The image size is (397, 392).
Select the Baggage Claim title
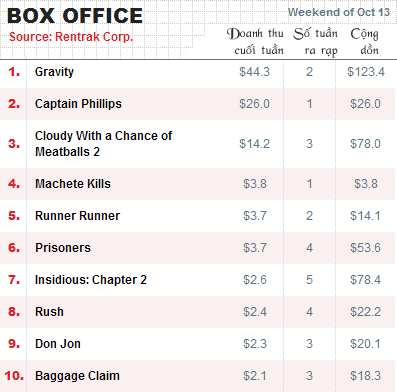pyautogui.click(x=77, y=376)
